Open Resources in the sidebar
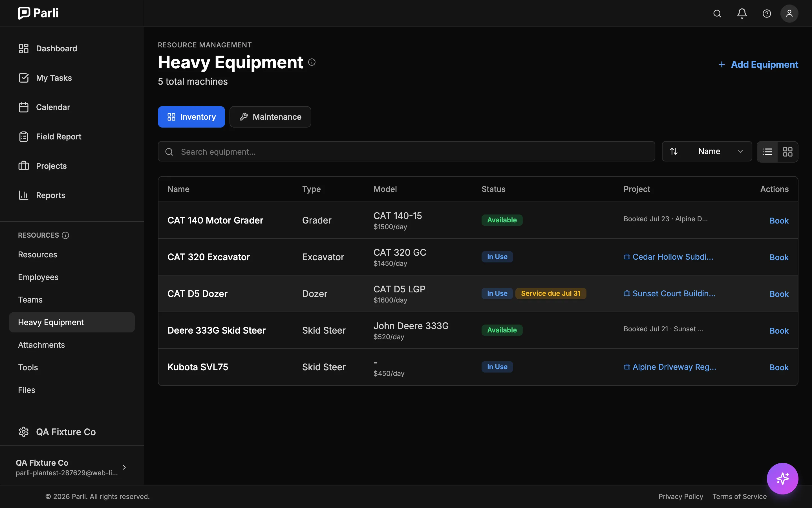This screenshot has height=508, width=812. coord(37,254)
